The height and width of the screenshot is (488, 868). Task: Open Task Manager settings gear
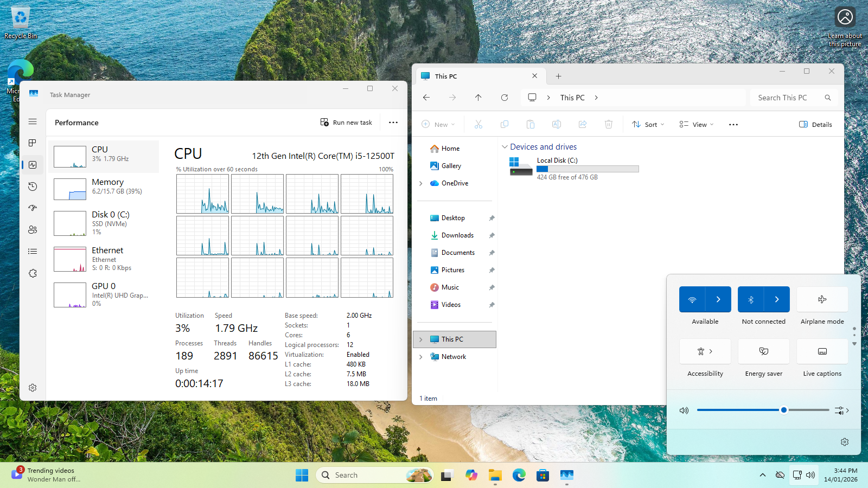[33, 388]
